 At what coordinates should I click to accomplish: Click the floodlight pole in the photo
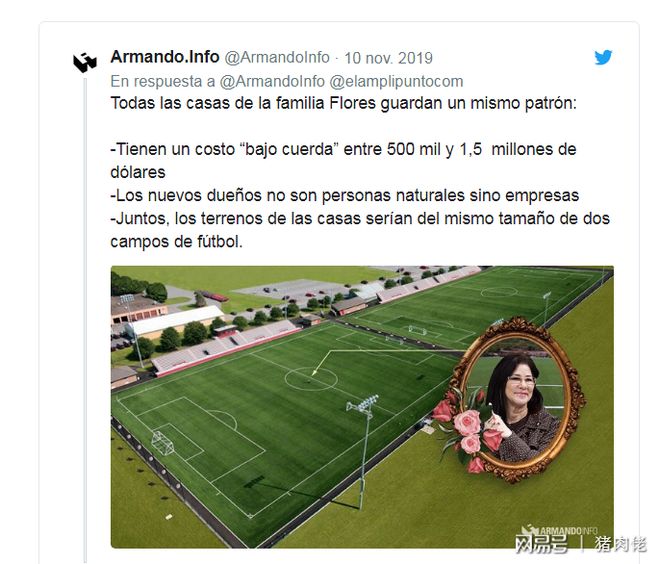click(363, 452)
